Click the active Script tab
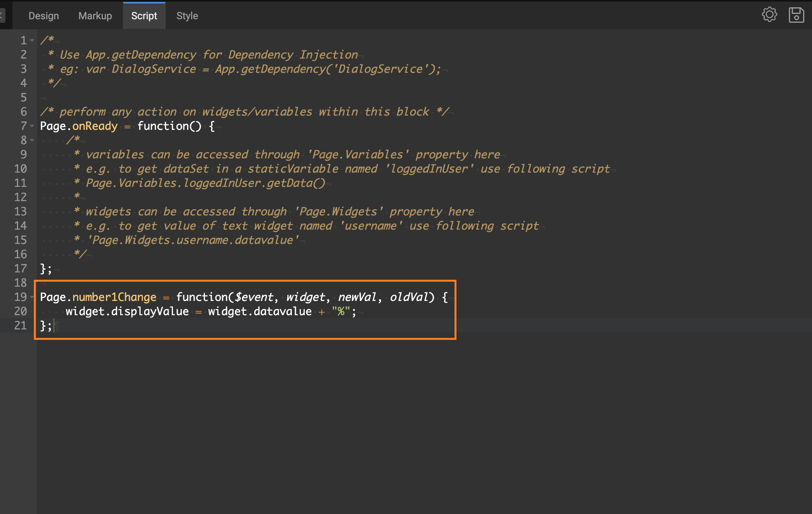 144,15
